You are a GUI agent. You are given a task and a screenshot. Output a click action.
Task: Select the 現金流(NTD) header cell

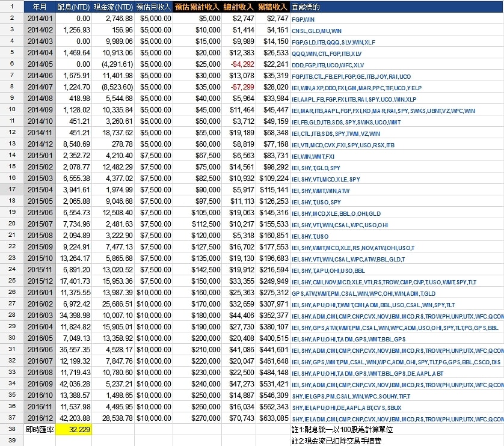click(x=114, y=7)
